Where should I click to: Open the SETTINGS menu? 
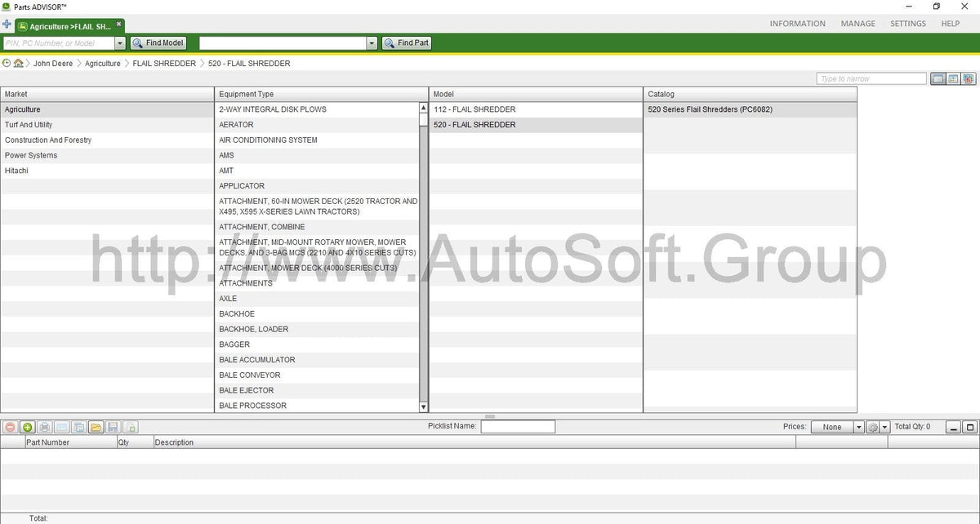[907, 23]
